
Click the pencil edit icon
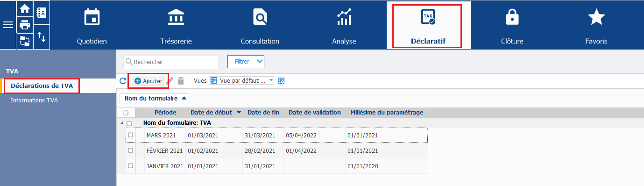(x=170, y=81)
